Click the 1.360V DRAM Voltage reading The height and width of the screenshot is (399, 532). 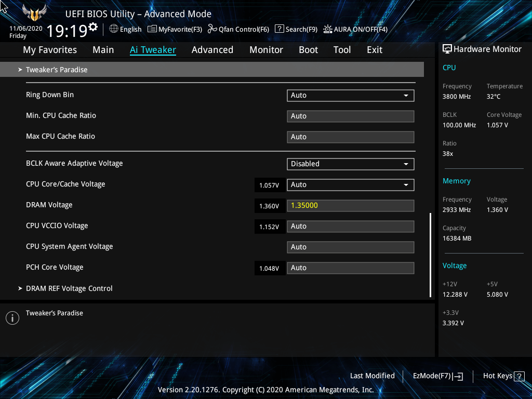[269, 206]
